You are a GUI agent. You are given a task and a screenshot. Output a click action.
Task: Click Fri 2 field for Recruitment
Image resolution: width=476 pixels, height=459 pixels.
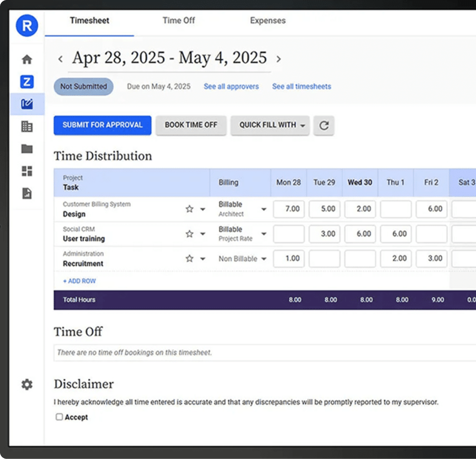[x=431, y=259]
